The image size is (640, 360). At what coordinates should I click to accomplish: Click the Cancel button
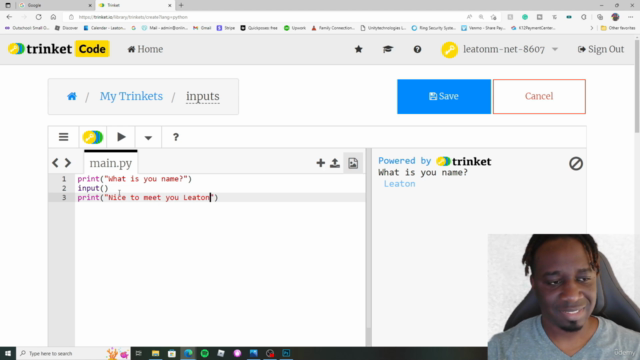(539, 96)
